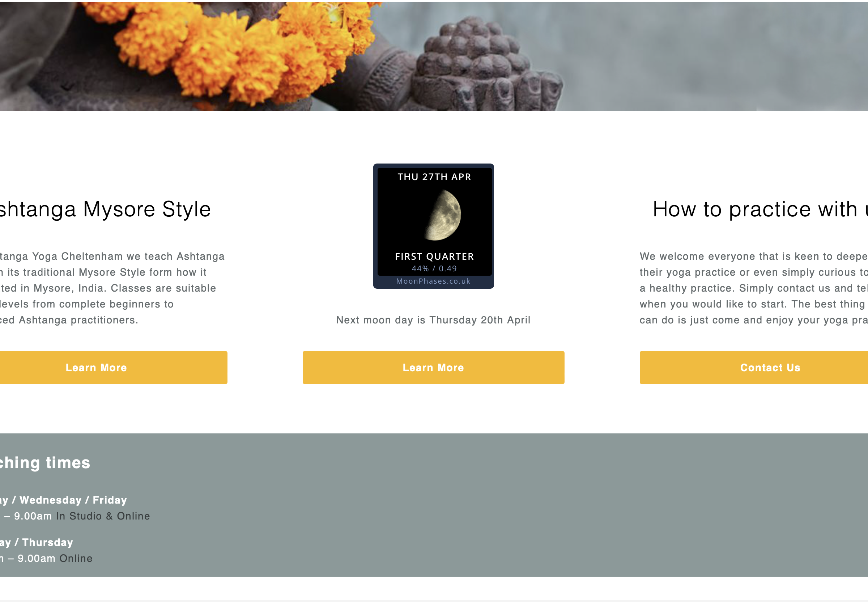The height and width of the screenshot is (602, 868).
Task: Click Learn More under the moon widget
Action: [433, 367]
